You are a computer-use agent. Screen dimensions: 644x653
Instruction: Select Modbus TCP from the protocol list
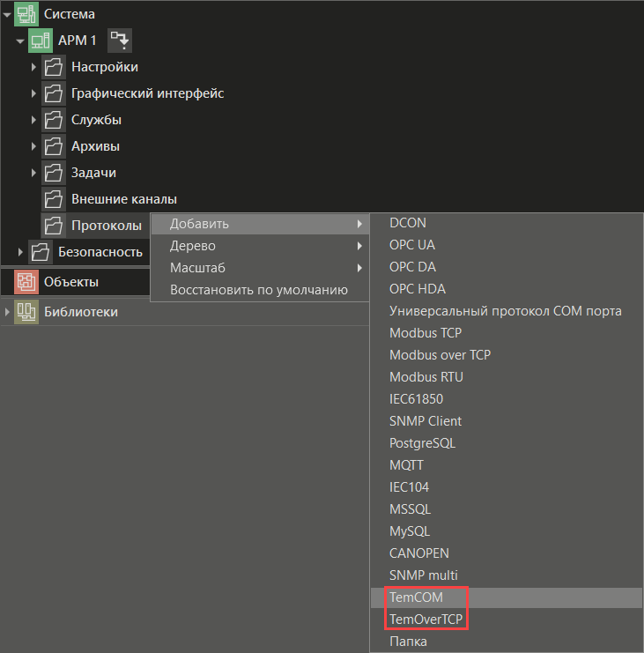[x=425, y=333]
